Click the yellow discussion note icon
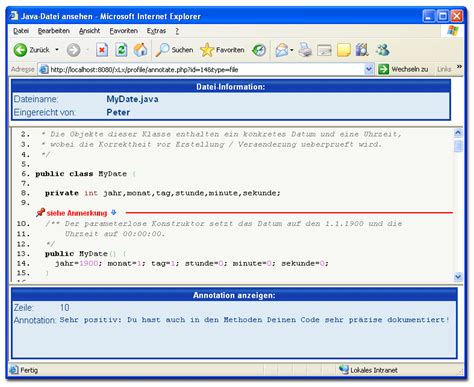Viewport: 474px width, 387px height. coord(344,50)
